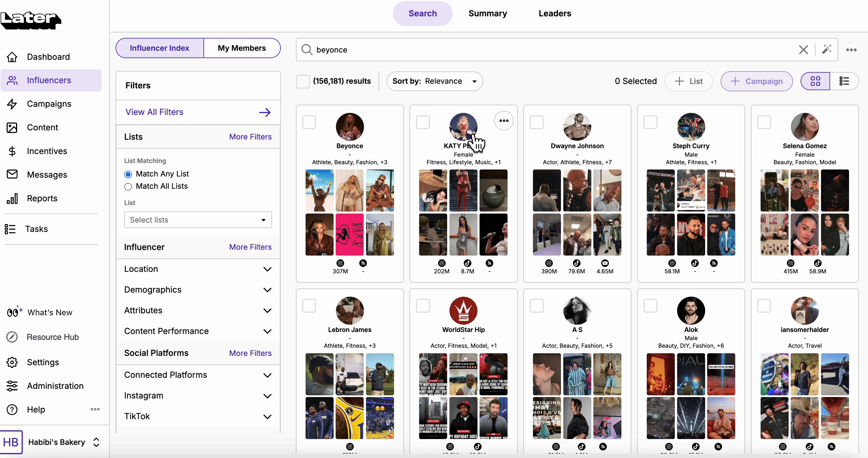Click Steph Curry's blog feed icon

click(714, 263)
